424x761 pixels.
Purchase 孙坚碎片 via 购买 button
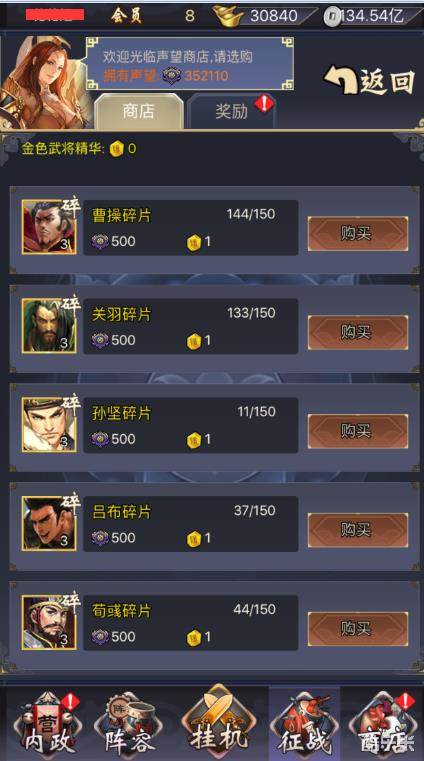(358, 431)
